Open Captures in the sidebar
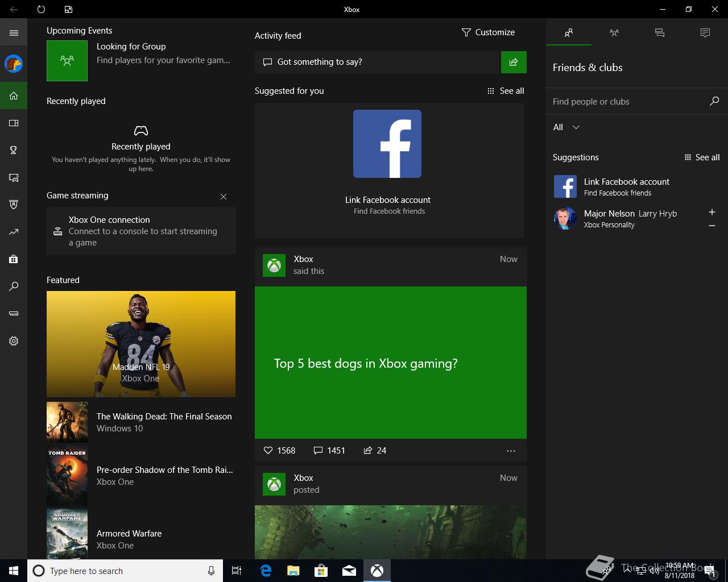The image size is (728, 582). pyautogui.click(x=14, y=177)
